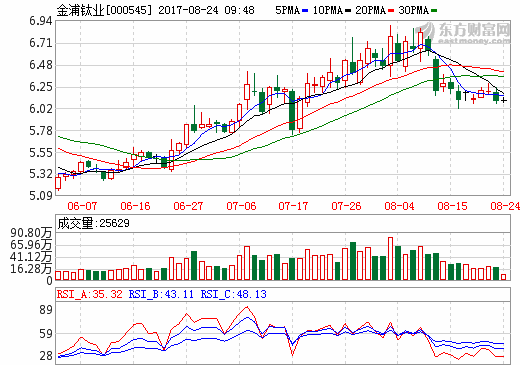520x365 pixels.
Task: Click the 5.78 price axis label
Action: pyautogui.click(x=41, y=131)
